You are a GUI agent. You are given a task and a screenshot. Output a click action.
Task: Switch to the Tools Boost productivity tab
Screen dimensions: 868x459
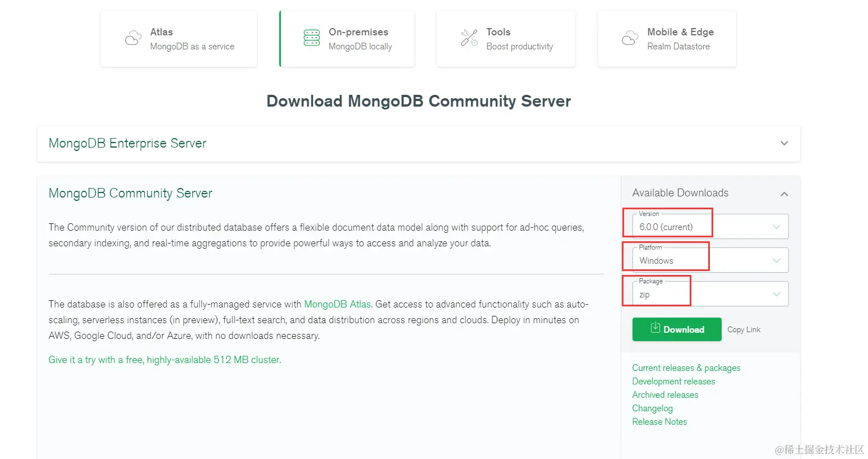[506, 39]
